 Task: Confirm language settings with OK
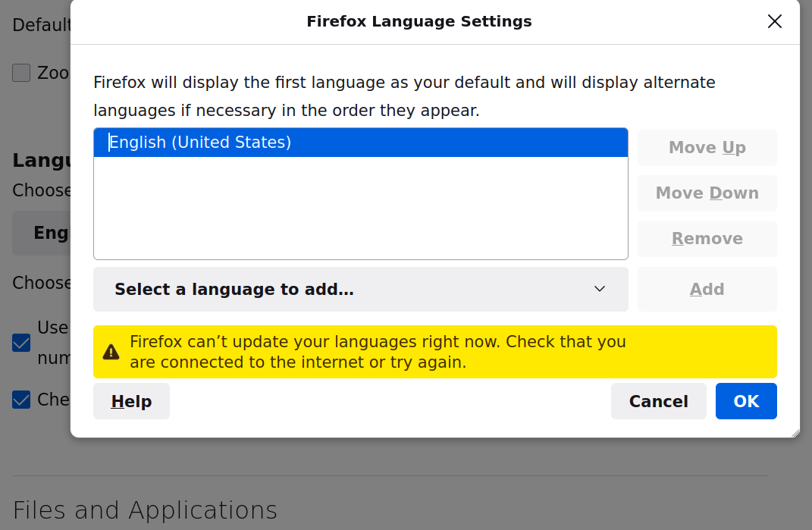point(746,401)
